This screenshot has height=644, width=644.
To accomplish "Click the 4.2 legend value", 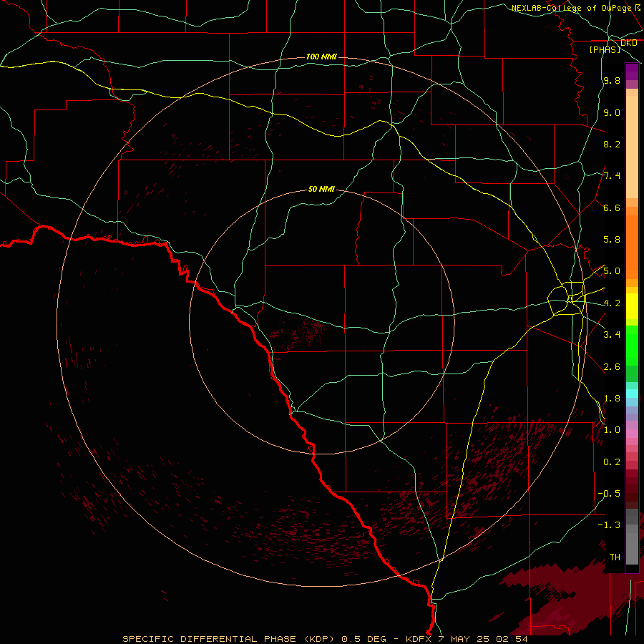I will 612,303.
